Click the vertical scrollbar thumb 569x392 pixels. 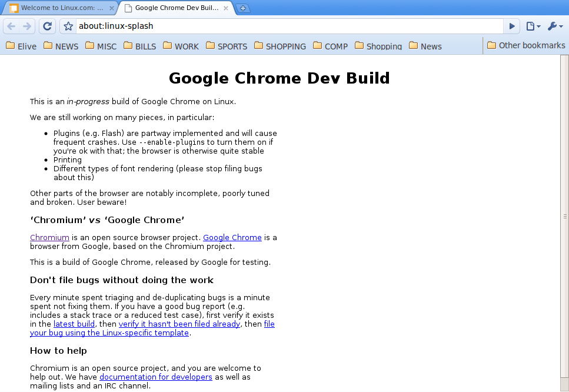click(565, 217)
